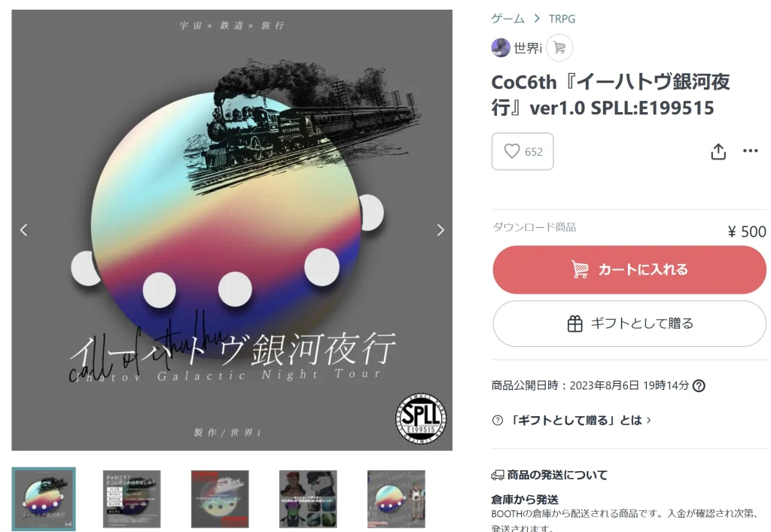Image resolution: width=771 pixels, height=532 pixels.
Task: Select the fifth thumbnail with sample watermark
Action: click(x=396, y=499)
